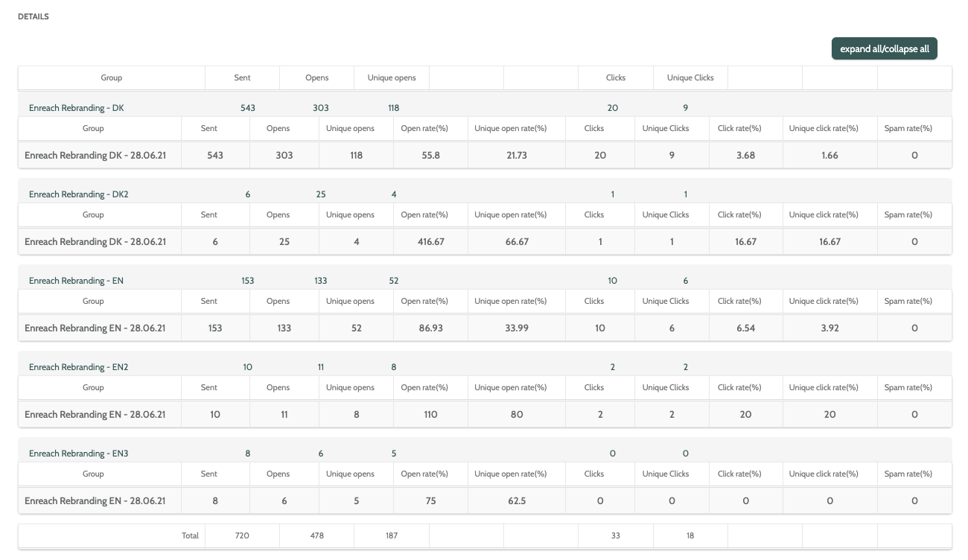
Task: Select total clicks value 33
Action: [x=615, y=535]
